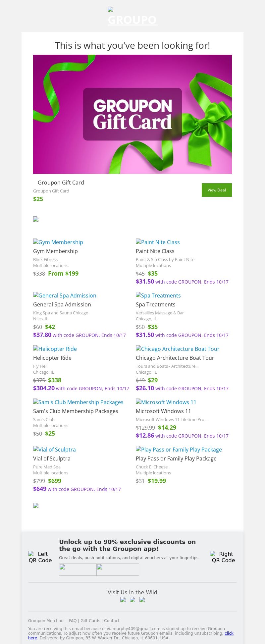Open the Vial of Sculptra deal image
Viewport: 265px width, 644px height.
pyautogui.click(x=55, y=450)
